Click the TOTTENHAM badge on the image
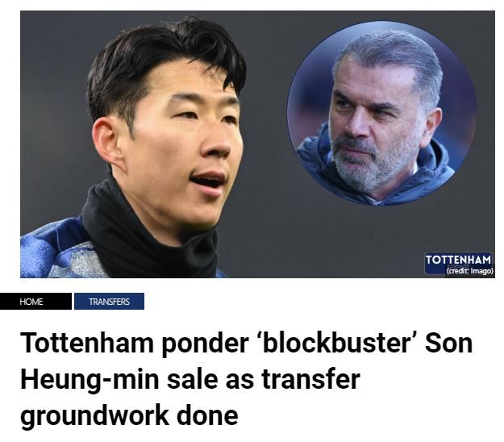This screenshot has height=442, width=504. pos(458,260)
